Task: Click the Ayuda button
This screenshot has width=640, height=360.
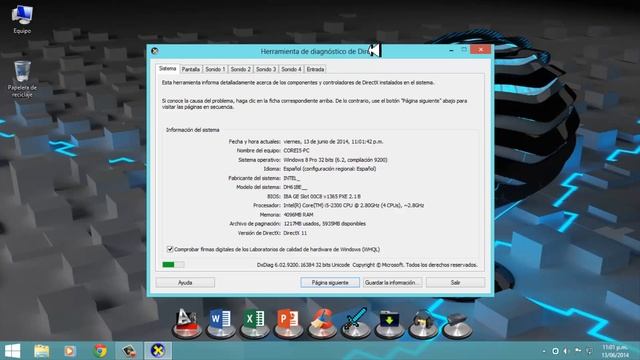Action: pyautogui.click(x=185, y=282)
